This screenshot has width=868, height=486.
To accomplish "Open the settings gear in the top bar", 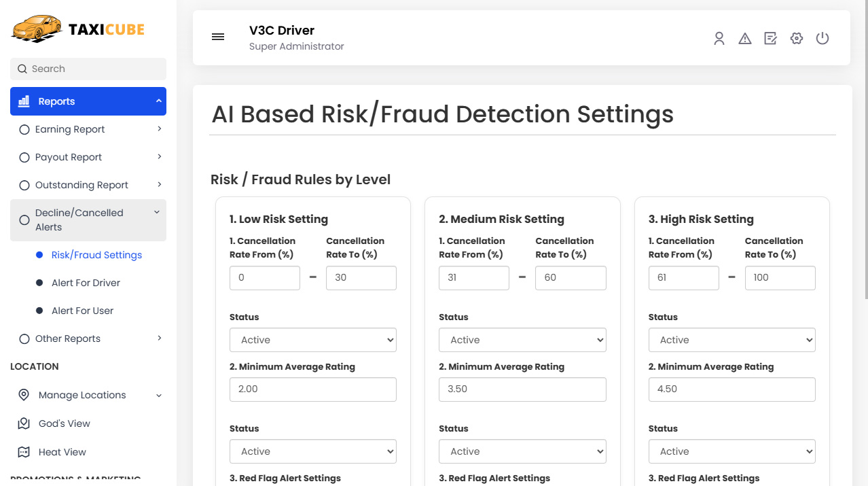I will coord(796,38).
